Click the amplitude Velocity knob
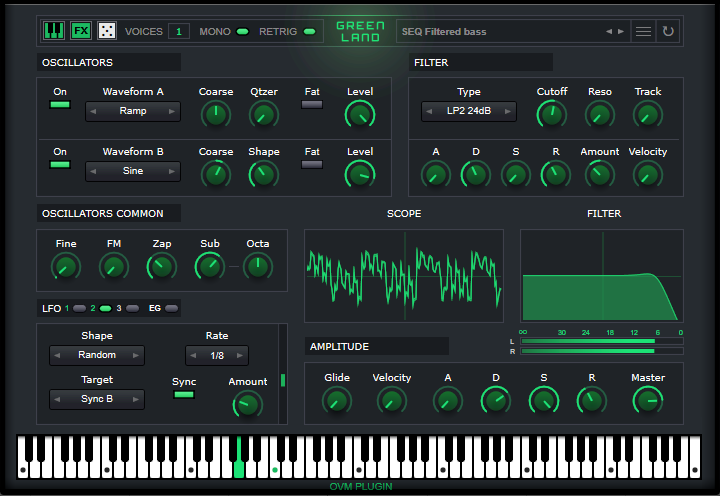 point(392,401)
